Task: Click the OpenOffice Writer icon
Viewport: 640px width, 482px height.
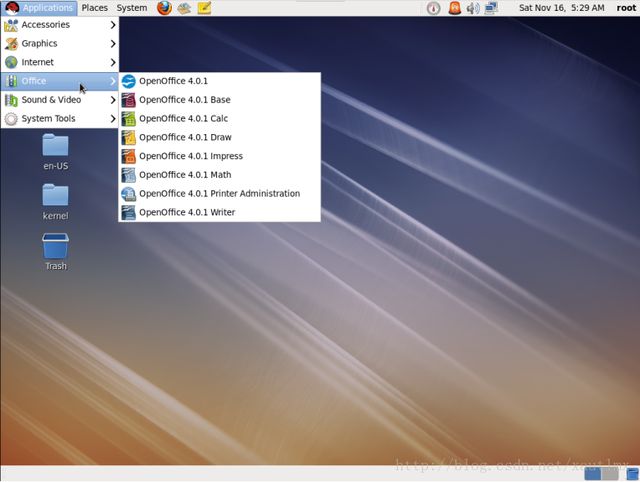Action: coord(129,213)
